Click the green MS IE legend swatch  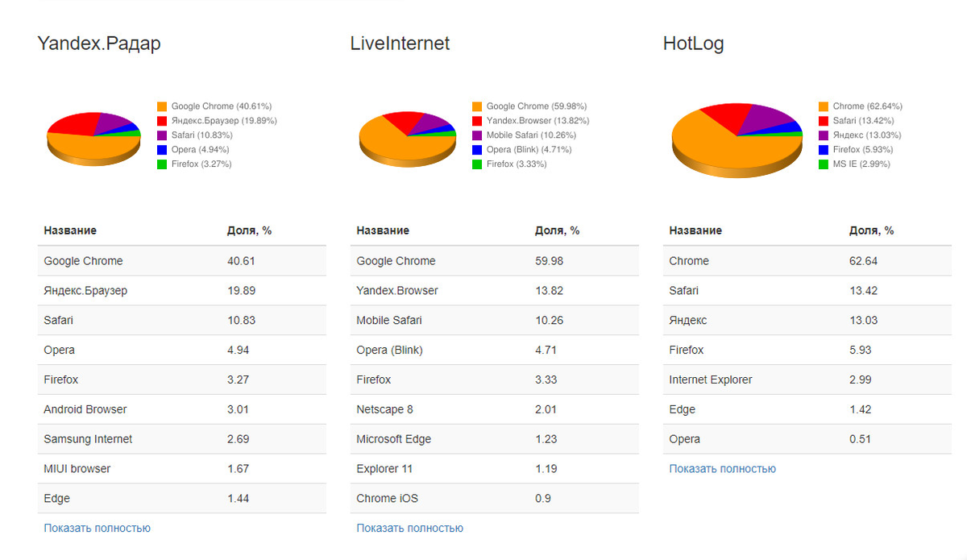point(824,164)
